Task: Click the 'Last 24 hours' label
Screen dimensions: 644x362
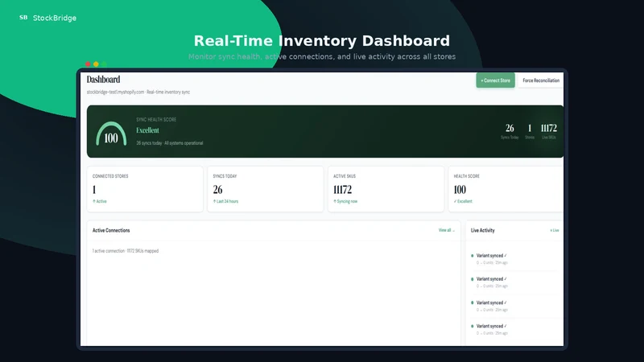Action: tap(225, 202)
